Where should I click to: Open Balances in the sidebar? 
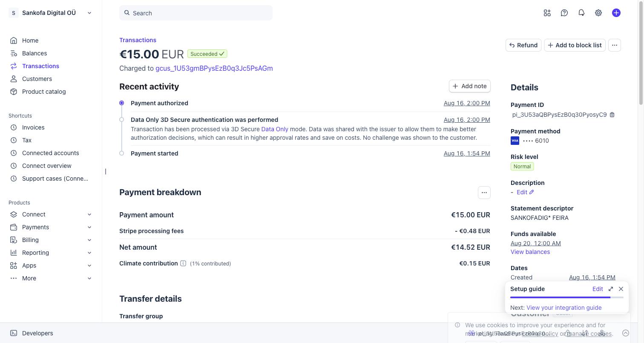34,53
